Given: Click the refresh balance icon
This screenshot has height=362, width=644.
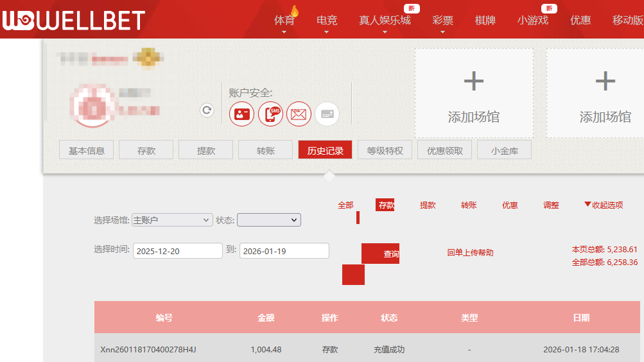Looking at the screenshot, I should [x=207, y=110].
